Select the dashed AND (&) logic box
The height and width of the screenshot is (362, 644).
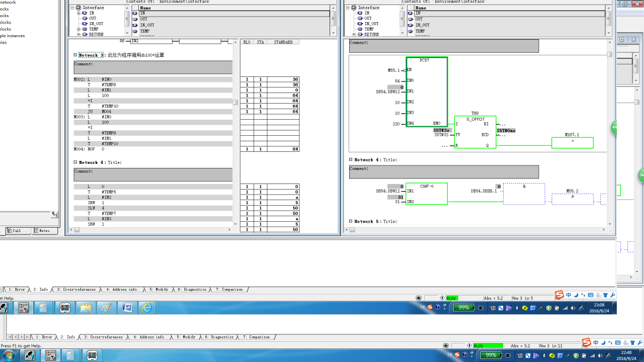524,194
